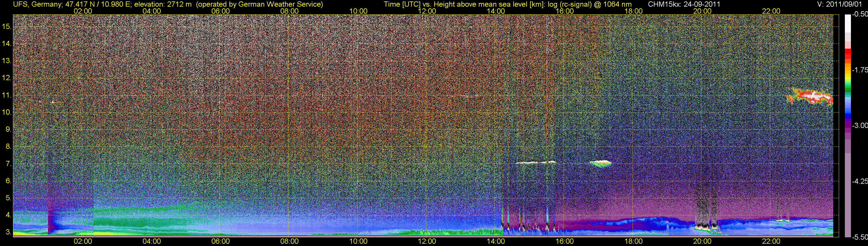
Task: Click the 7. km height axis label
Action: (8, 164)
